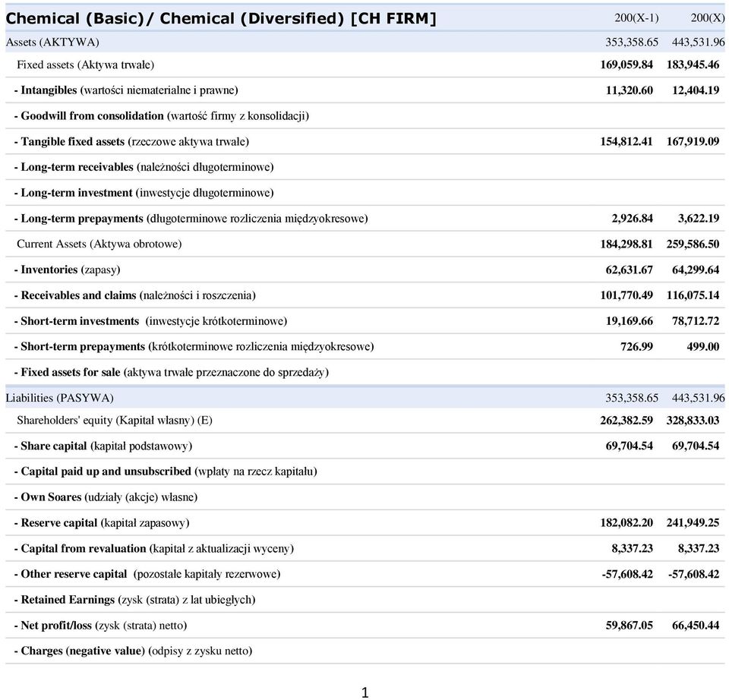Click Receivables and claims row label
729x700 pixels.
pyautogui.click(x=135, y=295)
